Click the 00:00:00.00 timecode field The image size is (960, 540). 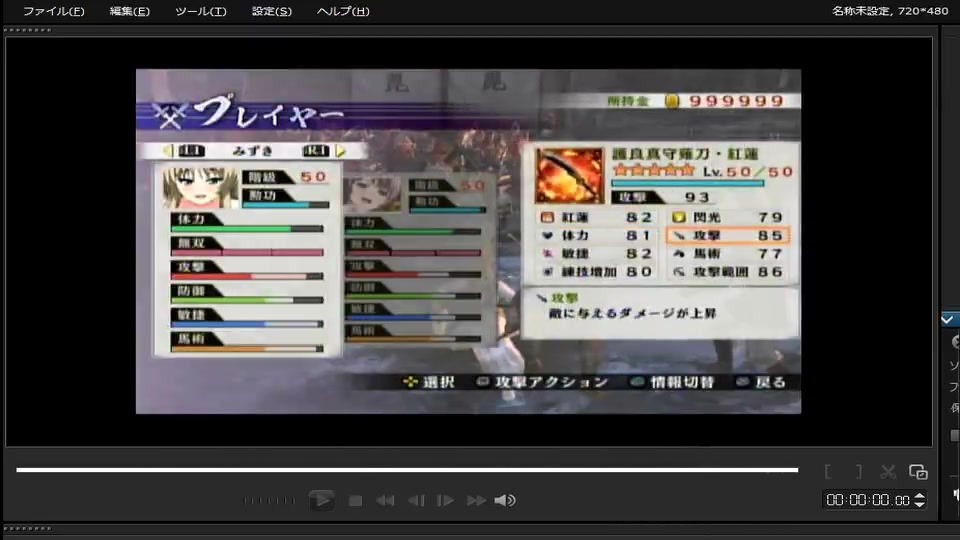click(867, 500)
